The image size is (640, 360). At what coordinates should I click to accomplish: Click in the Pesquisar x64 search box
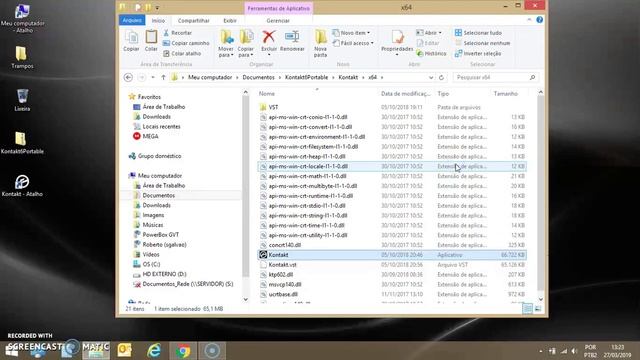click(495, 77)
